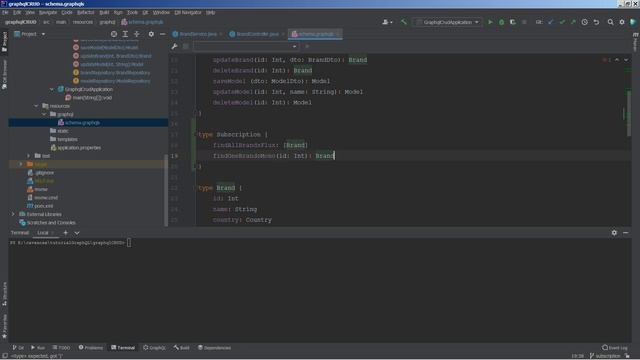Toggle the Structure side tool window
The height and width of the screenshot is (360, 640).
click(4, 294)
